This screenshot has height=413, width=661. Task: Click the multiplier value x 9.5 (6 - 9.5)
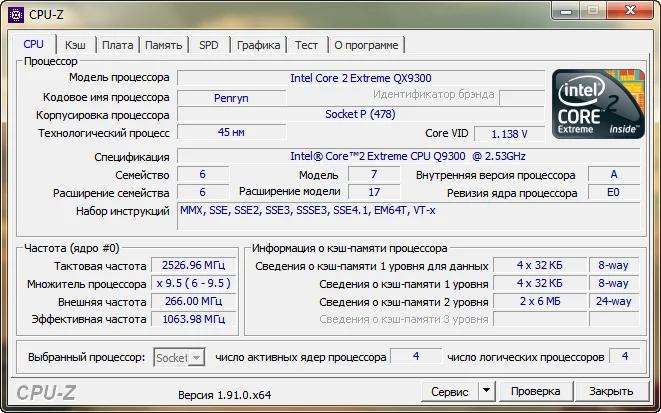(x=193, y=283)
